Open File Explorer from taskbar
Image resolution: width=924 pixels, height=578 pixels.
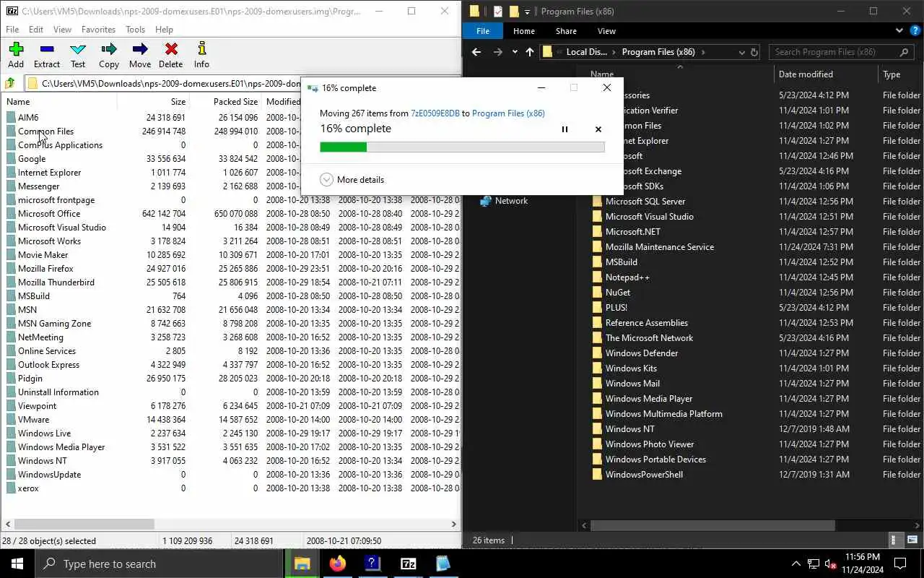(x=302, y=564)
